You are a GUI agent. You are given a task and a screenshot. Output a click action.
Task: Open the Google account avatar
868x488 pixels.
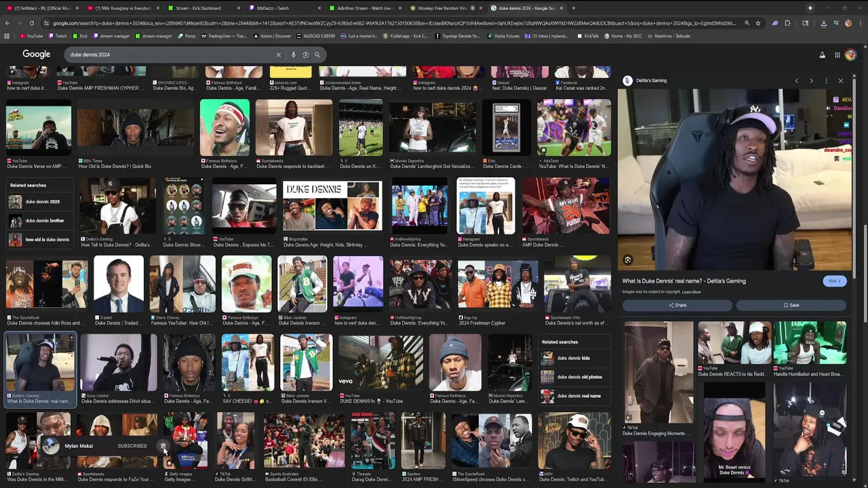coord(850,55)
